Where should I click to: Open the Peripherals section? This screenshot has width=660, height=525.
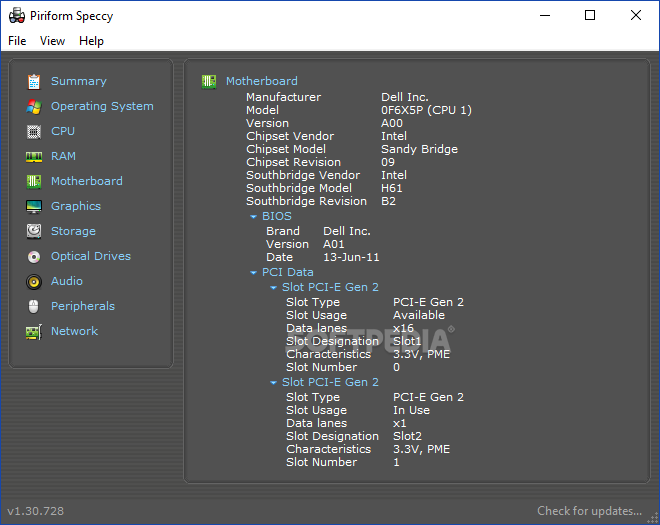click(83, 306)
